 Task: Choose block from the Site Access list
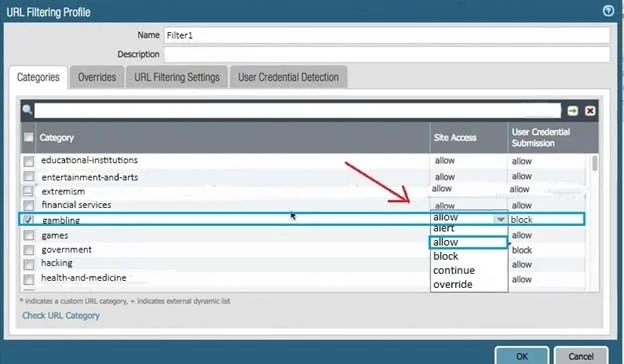[x=446, y=256]
